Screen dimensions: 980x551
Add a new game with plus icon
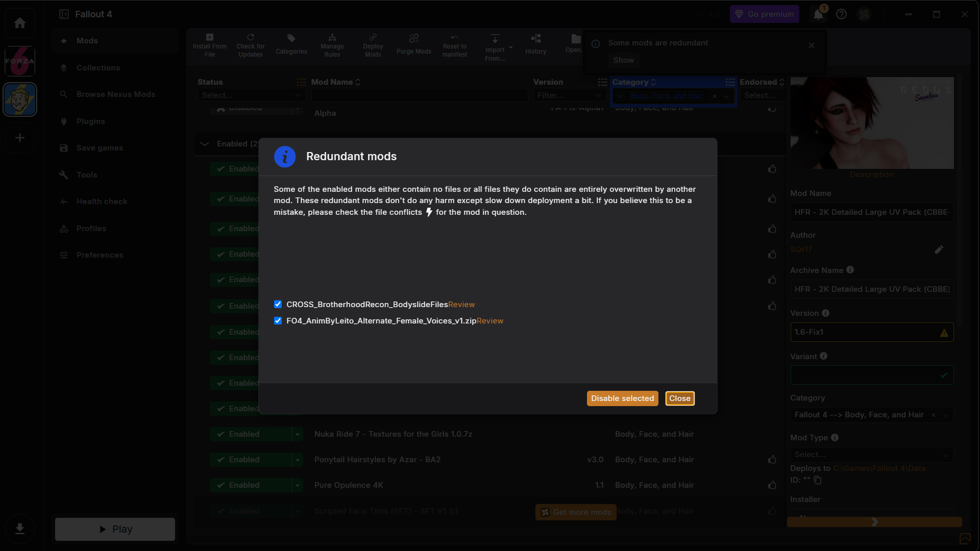[x=20, y=138]
